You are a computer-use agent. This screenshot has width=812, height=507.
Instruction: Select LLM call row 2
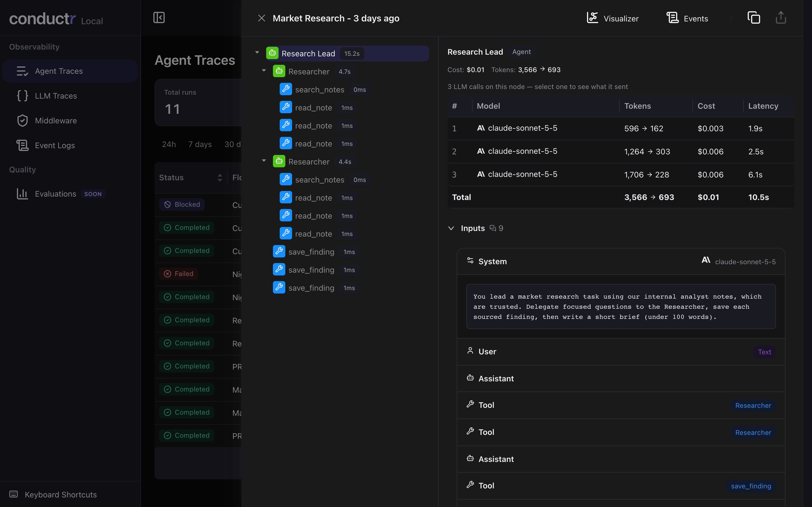621,152
